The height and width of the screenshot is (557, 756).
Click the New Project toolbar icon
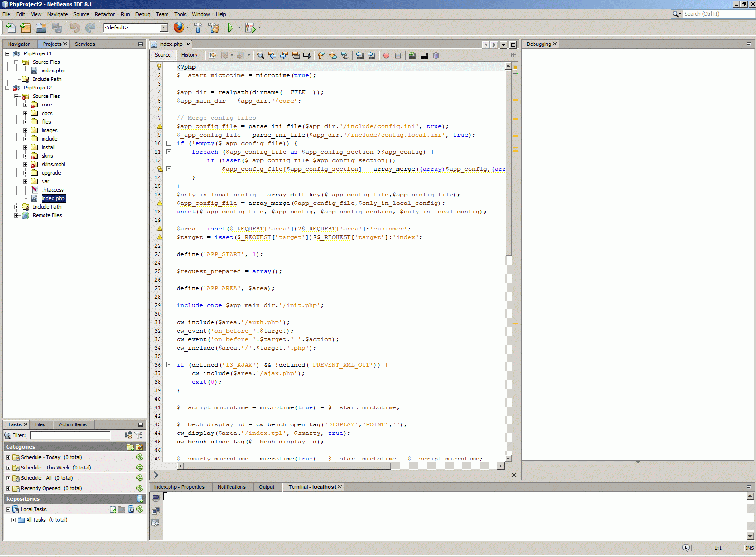(26, 28)
